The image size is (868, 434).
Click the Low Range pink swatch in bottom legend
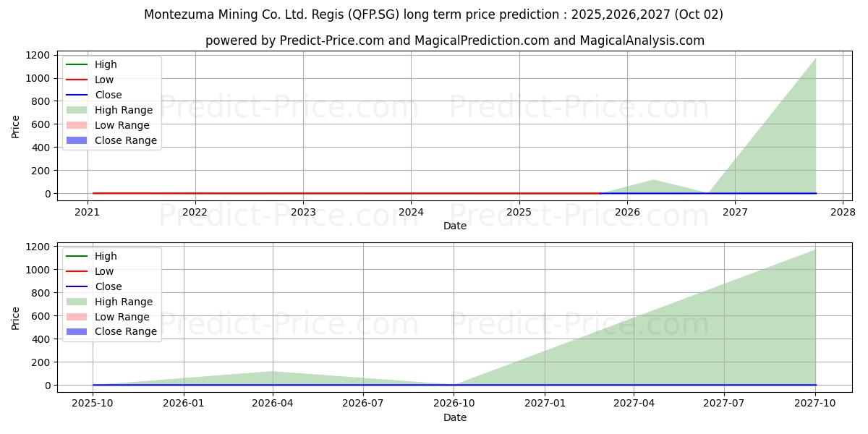tap(76, 317)
